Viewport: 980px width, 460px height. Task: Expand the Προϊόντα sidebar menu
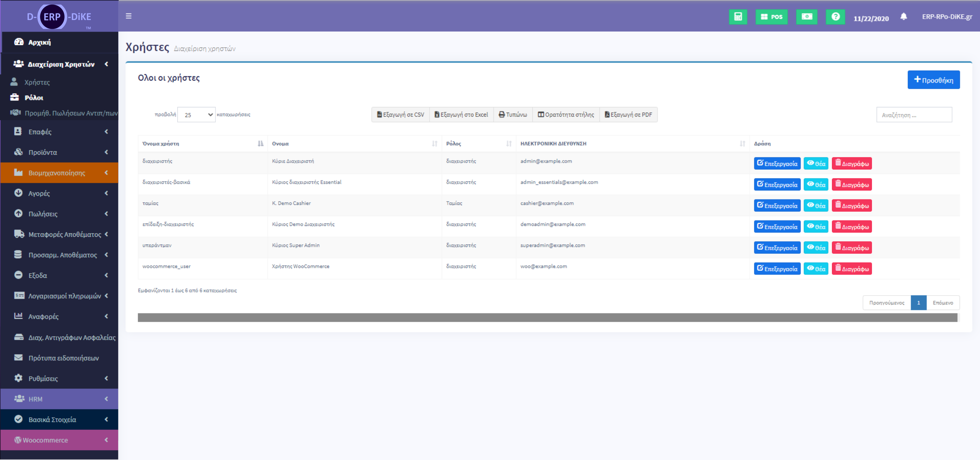(59, 152)
